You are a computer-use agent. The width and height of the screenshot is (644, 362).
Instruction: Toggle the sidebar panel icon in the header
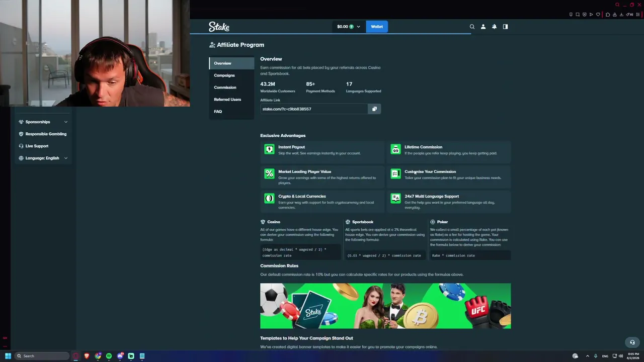pyautogui.click(x=505, y=27)
